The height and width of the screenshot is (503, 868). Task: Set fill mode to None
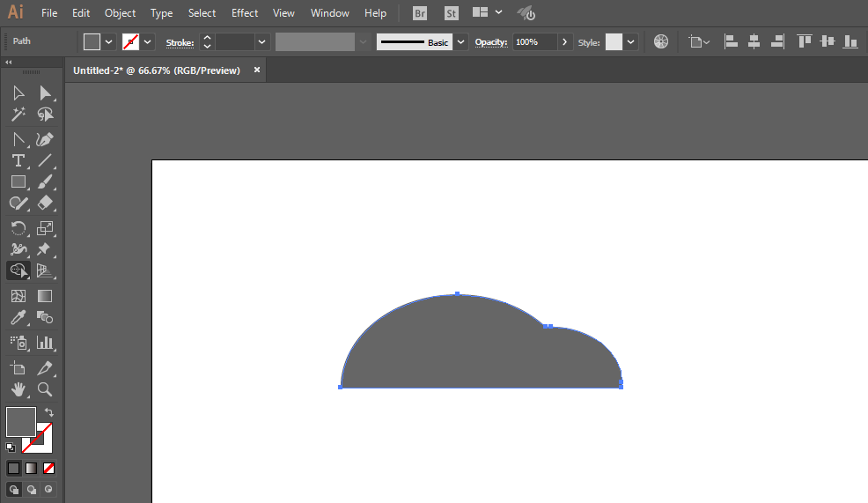48,468
